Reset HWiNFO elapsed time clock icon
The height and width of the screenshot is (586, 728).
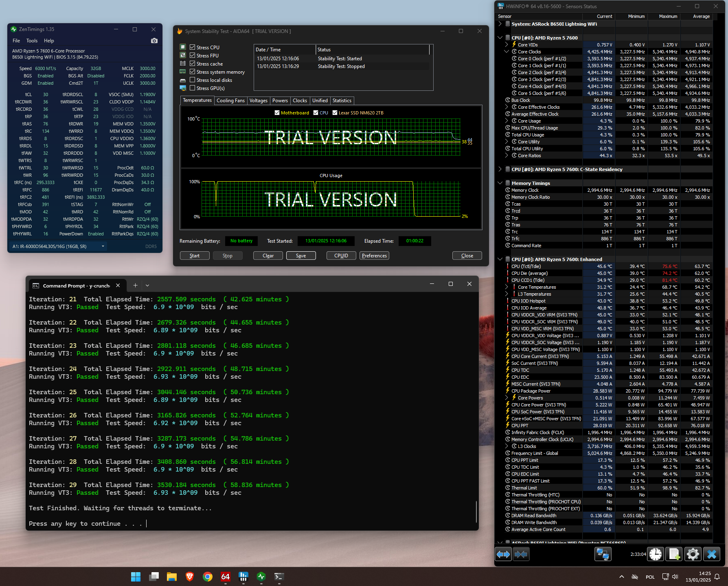coord(656,554)
